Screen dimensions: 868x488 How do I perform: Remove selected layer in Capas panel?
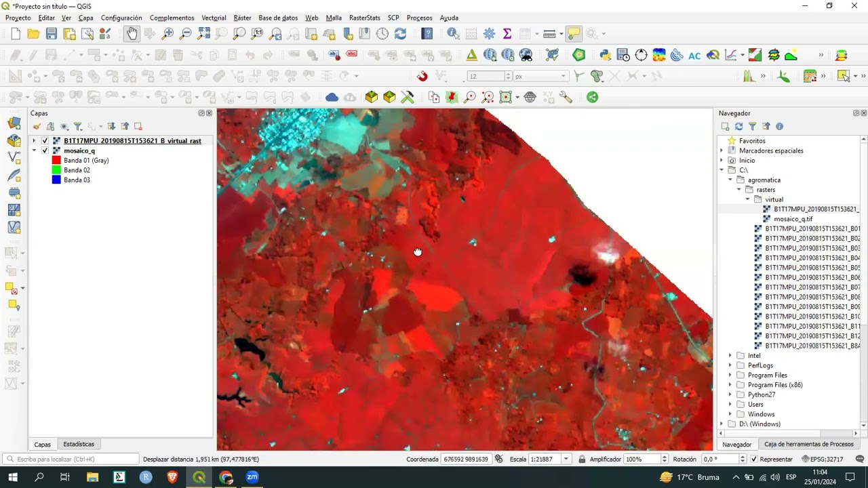point(138,126)
